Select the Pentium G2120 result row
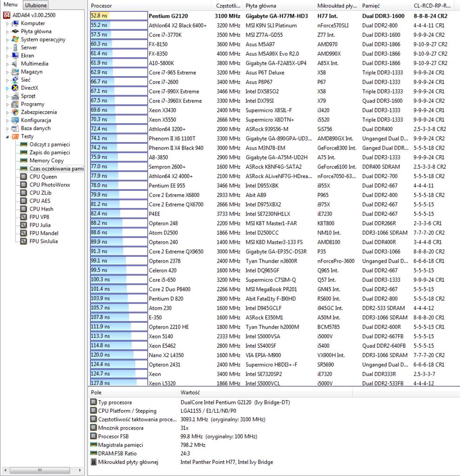Image resolution: width=460 pixels, height=476 pixels. tap(274, 16)
